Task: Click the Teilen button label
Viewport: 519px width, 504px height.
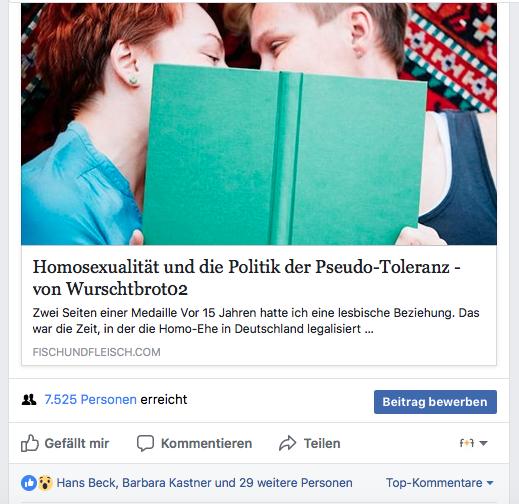Action: click(x=322, y=443)
